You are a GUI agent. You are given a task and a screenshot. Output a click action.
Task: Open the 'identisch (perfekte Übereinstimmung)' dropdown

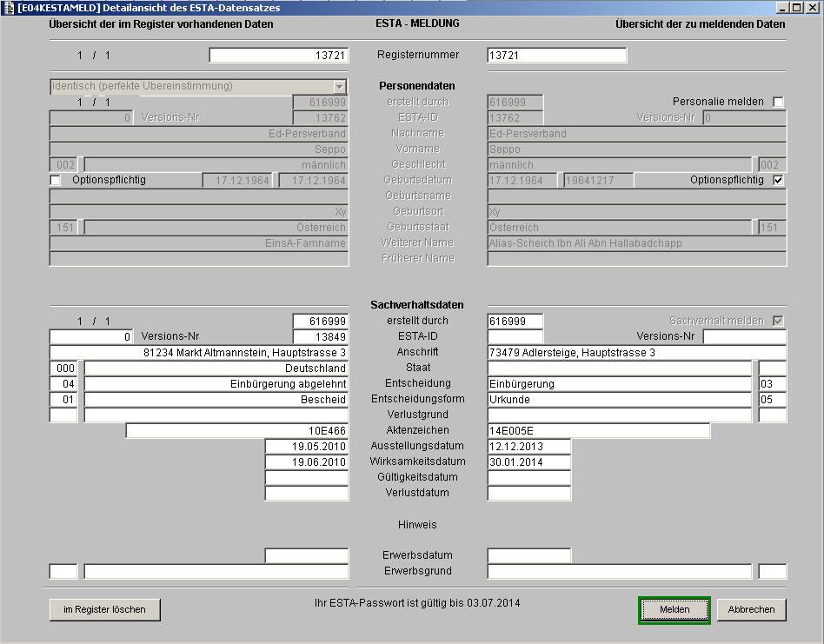(339, 87)
